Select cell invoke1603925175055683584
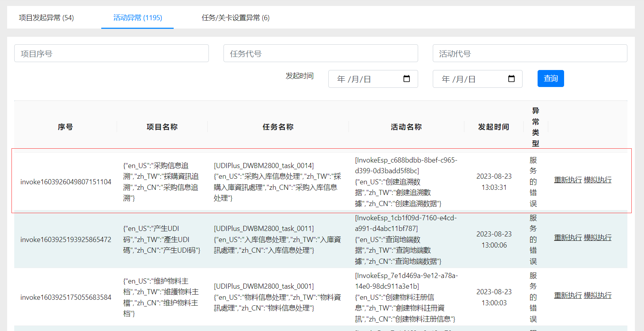Image resolution: width=644 pixels, height=331 pixels. (x=66, y=297)
